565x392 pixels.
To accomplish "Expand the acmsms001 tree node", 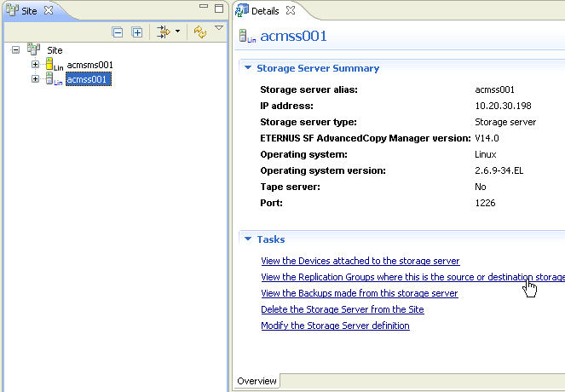I will tap(35, 65).
